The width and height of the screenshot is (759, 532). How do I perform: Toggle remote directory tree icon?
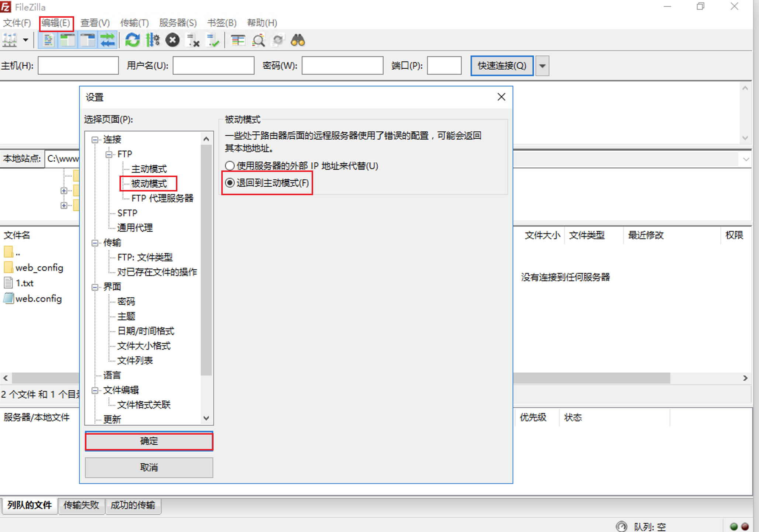(88, 40)
